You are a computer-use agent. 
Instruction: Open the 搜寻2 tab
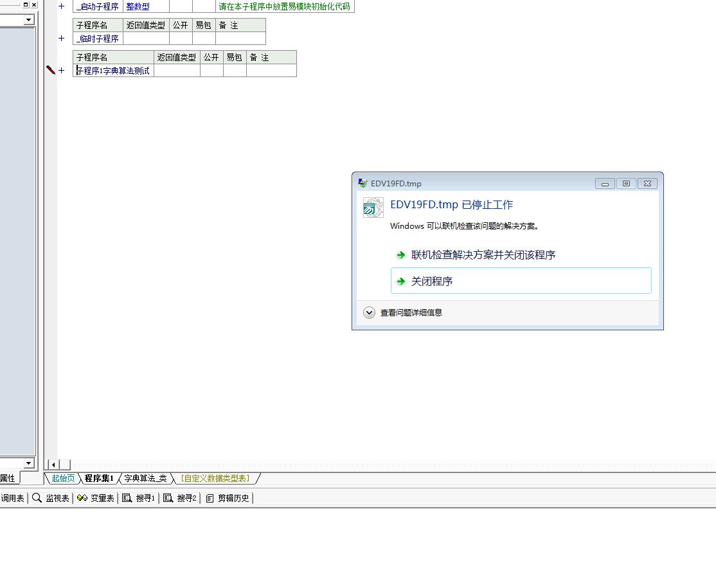point(180,498)
